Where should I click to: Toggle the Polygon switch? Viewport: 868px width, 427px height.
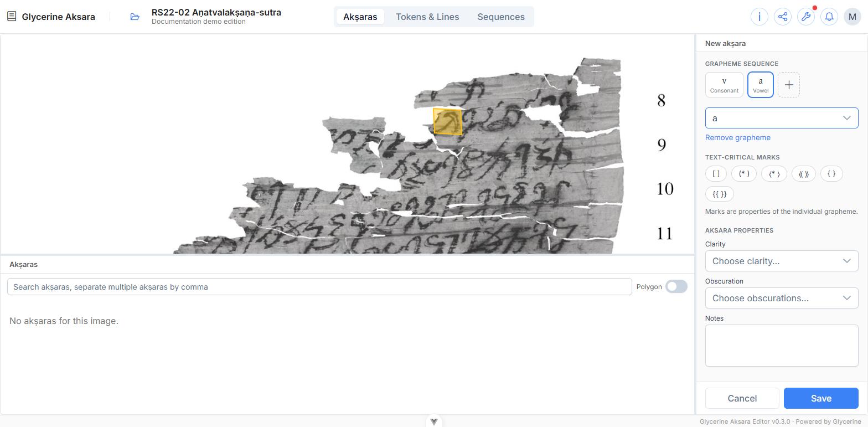[x=676, y=286]
